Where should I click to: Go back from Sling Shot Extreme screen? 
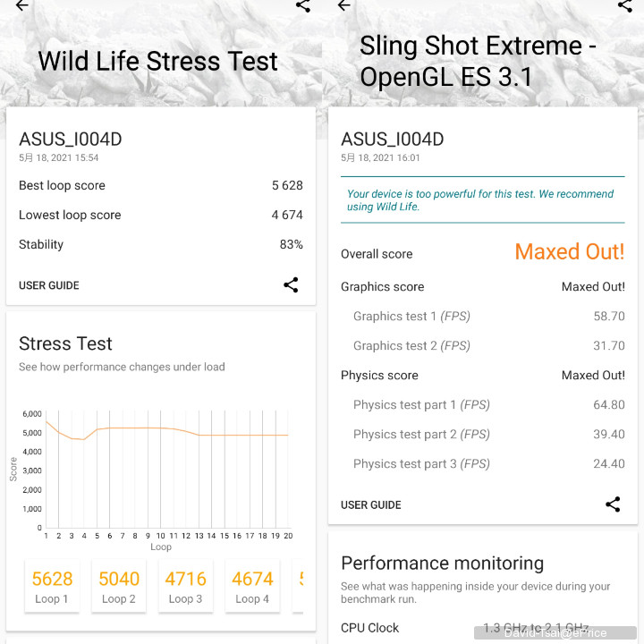(x=343, y=5)
